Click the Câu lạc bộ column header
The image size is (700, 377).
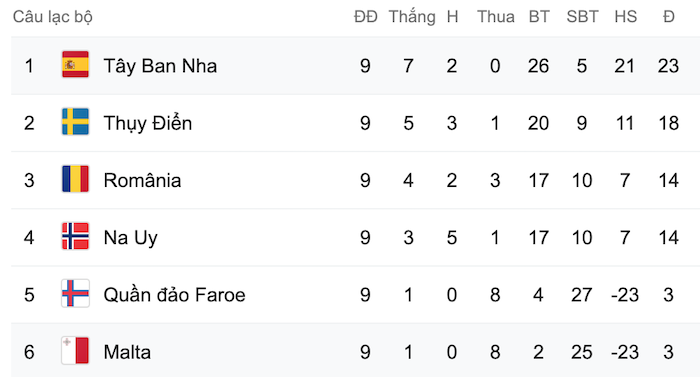point(53,17)
